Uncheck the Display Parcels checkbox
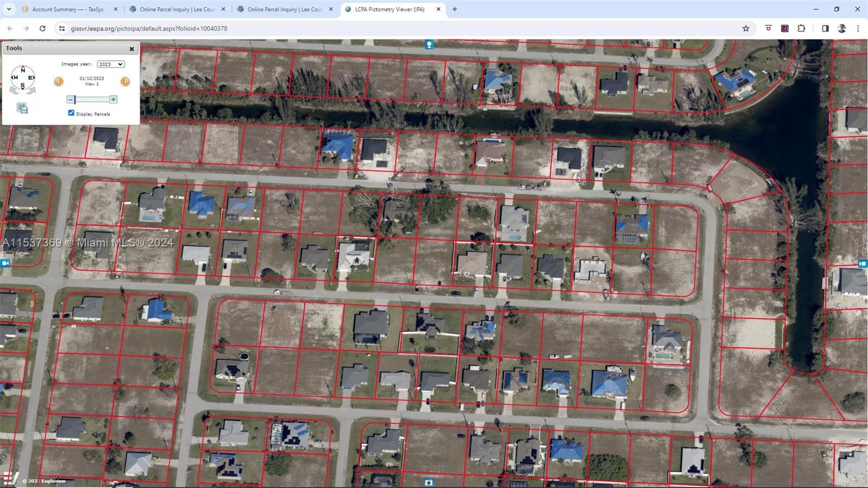Screen dimensions: 868x488 [71, 113]
